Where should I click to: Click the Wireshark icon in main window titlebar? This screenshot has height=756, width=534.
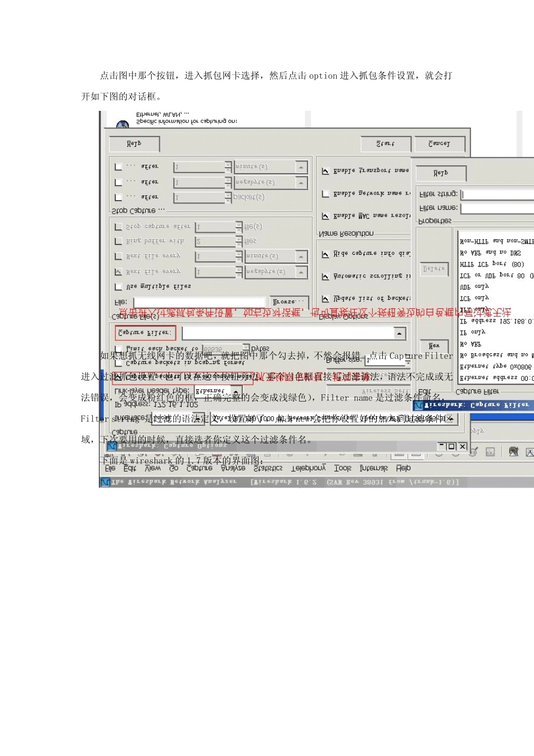tap(105, 483)
